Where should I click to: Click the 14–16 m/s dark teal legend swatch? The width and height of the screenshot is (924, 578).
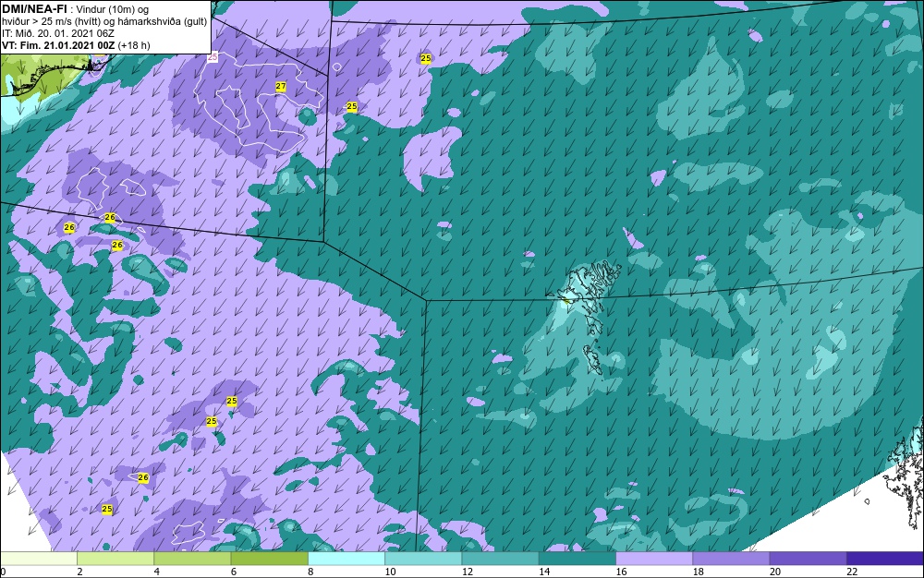[x=577, y=559]
